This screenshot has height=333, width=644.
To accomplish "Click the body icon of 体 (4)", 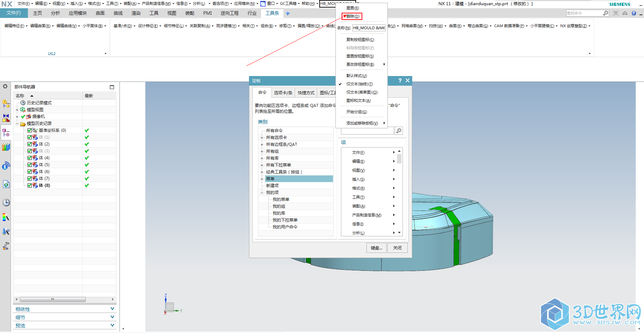I will tap(35, 158).
